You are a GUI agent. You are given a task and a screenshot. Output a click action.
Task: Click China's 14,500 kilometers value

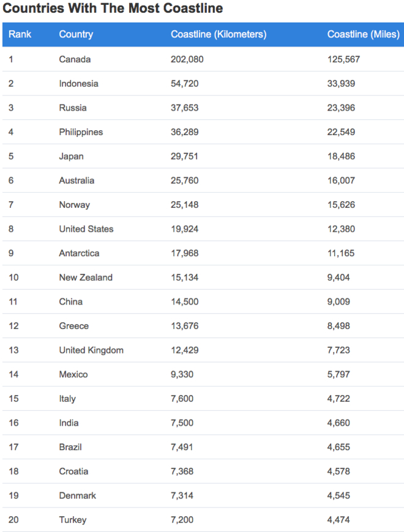click(185, 301)
